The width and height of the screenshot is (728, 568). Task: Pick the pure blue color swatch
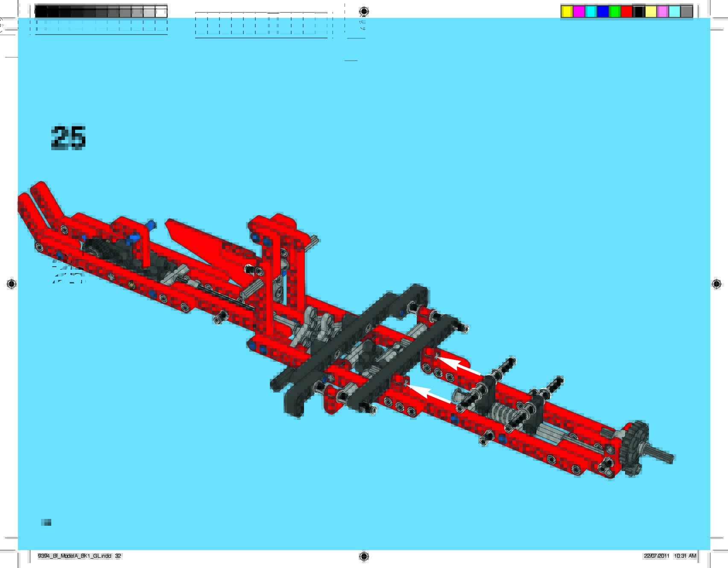[602, 12]
